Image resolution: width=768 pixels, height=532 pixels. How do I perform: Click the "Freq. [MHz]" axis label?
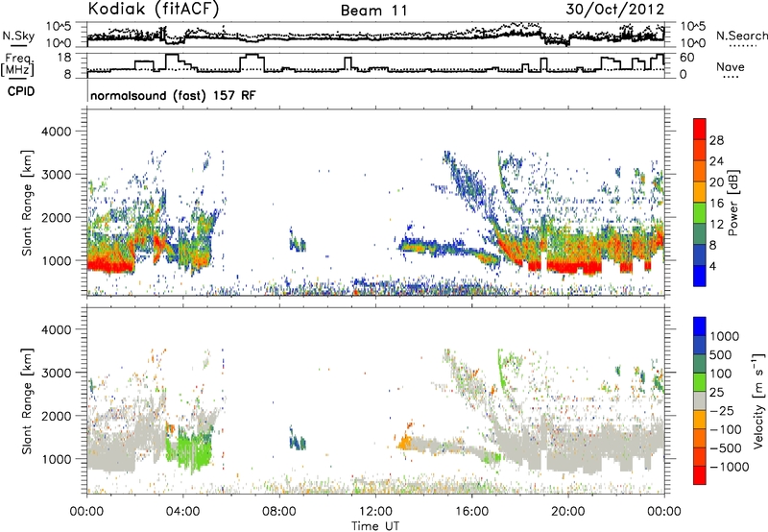pyautogui.click(x=19, y=64)
